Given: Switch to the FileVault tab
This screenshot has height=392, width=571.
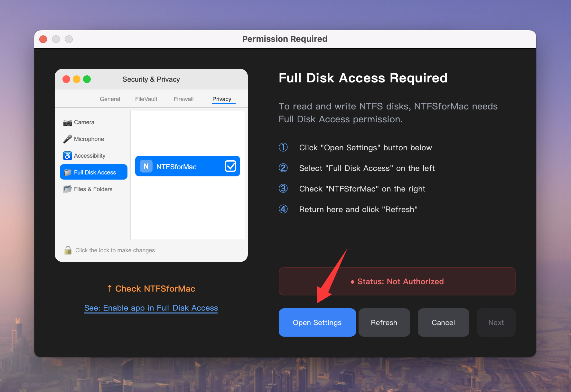Looking at the screenshot, I should click(x=146, y=99).
